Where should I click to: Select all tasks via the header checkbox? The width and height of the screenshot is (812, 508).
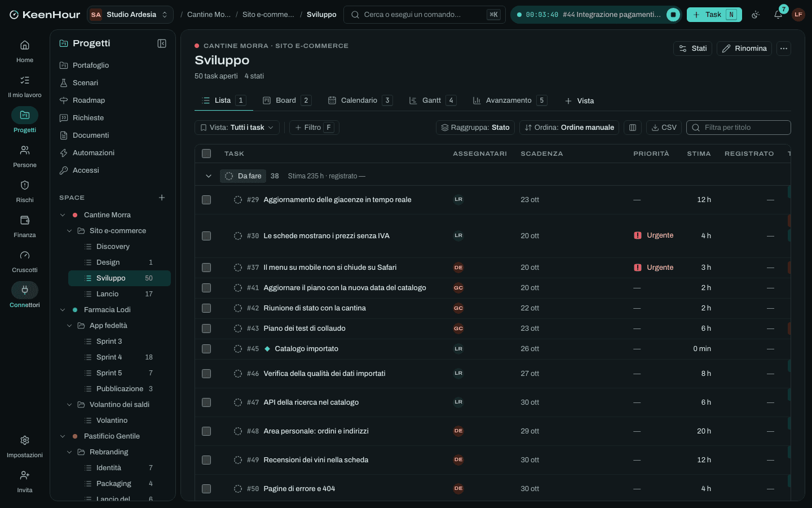click(x=206, y=154)
